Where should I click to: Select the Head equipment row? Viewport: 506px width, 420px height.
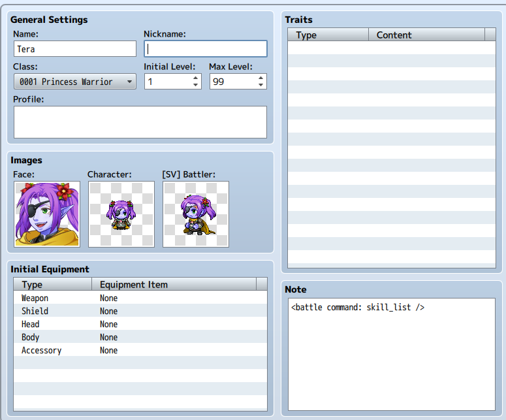140,324
